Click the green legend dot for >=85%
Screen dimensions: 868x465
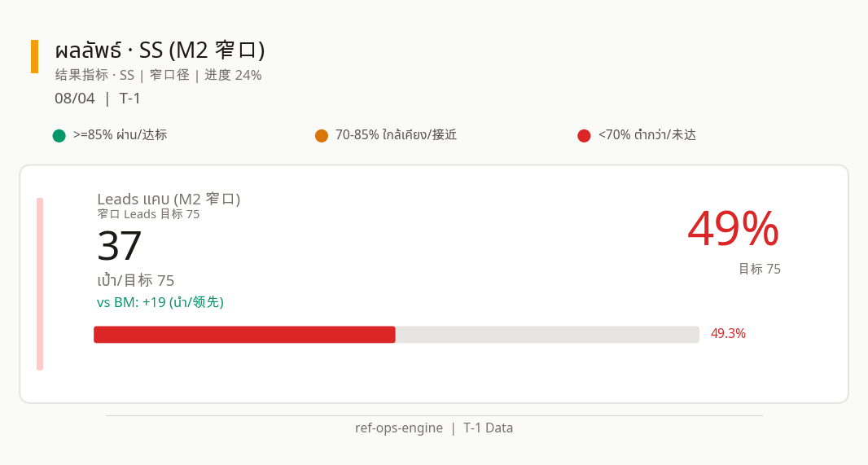point(59,135)
